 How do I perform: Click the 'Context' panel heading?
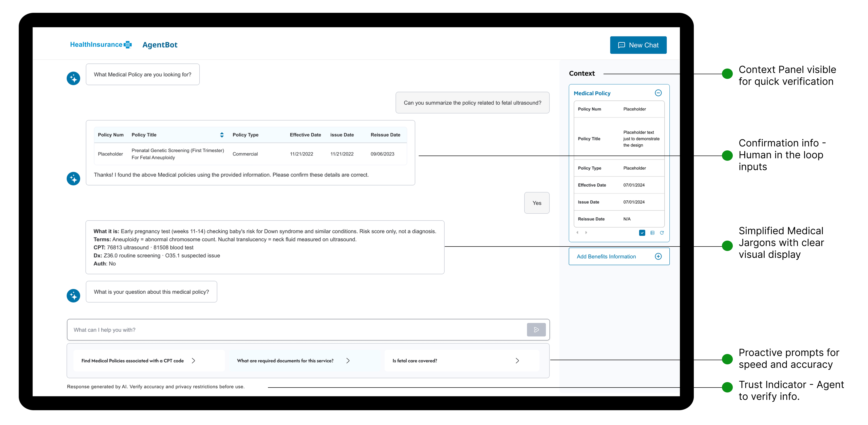pyautogui.click(x=582, y=73)
